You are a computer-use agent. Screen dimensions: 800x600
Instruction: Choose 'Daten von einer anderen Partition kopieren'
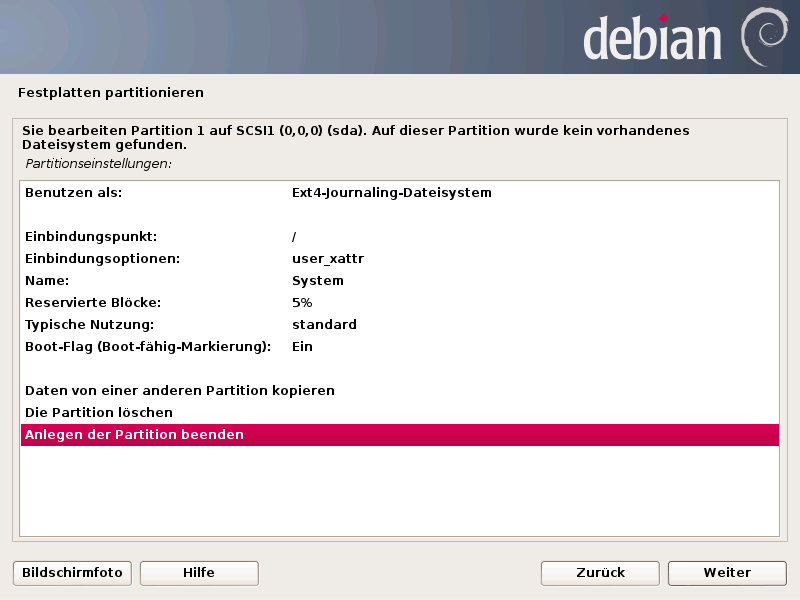[x=180, y=391]
